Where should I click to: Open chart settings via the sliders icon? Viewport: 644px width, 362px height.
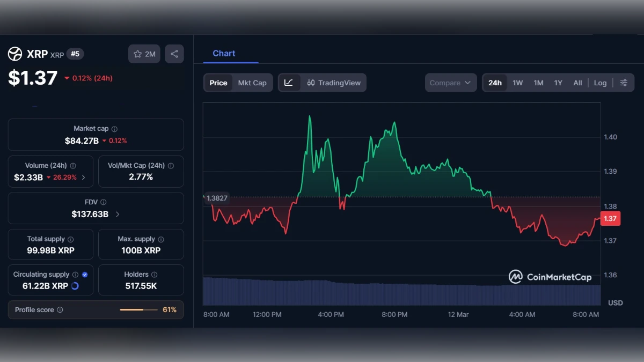click(624, 83)
